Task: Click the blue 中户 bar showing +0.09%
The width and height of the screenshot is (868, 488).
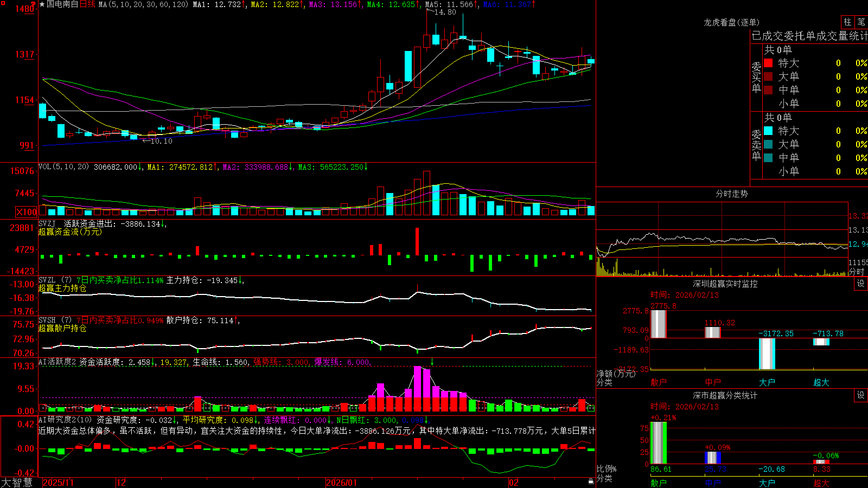Action: (x=712, y=458)
